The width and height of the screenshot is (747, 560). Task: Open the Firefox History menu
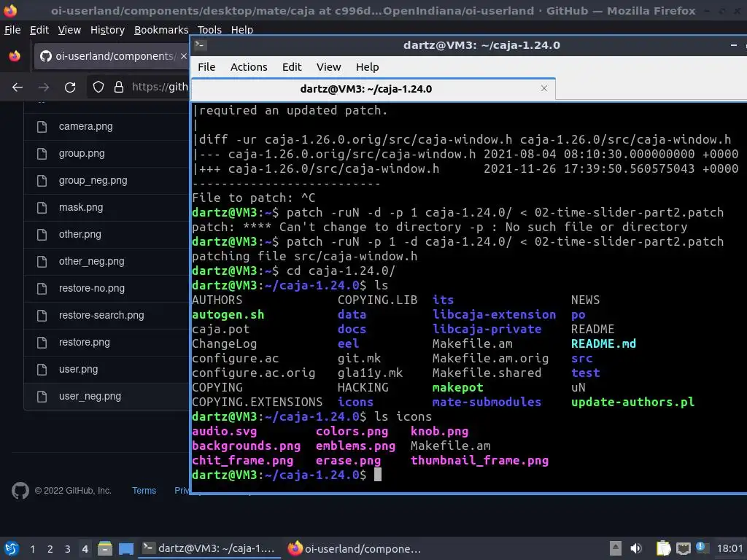pos(107,30)
